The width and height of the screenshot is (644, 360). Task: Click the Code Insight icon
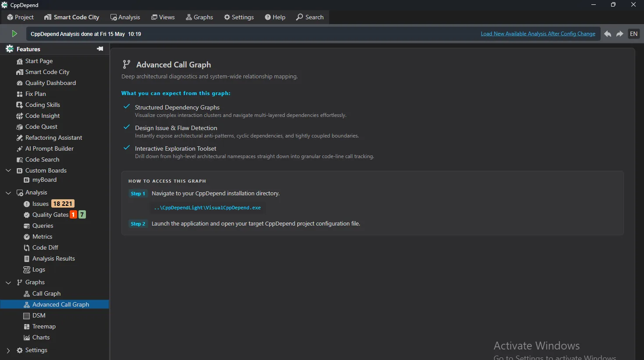tap(20, 116)
